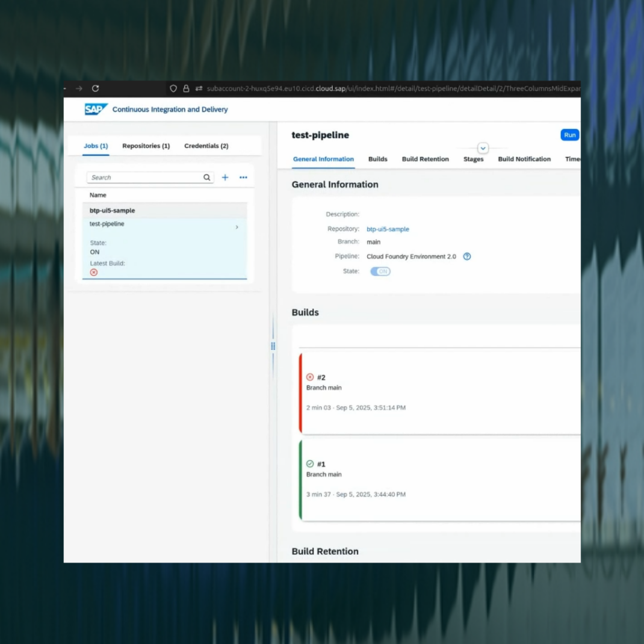644x644 pixels.
Task: Click the success icon next to build #1
Action: coord(310,463)
